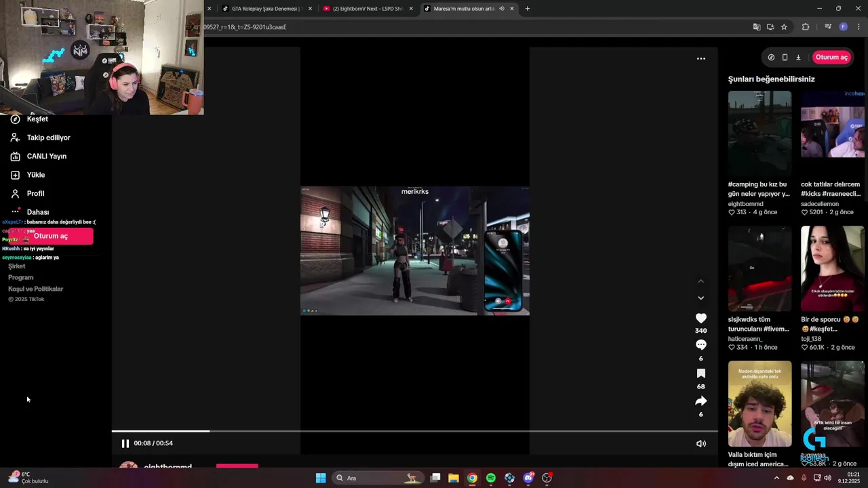The width and height of the screenshot is (868, 488).
Task: Save the video with the bookmark icon
Action: pyautogui.click(x=701, y=373)
